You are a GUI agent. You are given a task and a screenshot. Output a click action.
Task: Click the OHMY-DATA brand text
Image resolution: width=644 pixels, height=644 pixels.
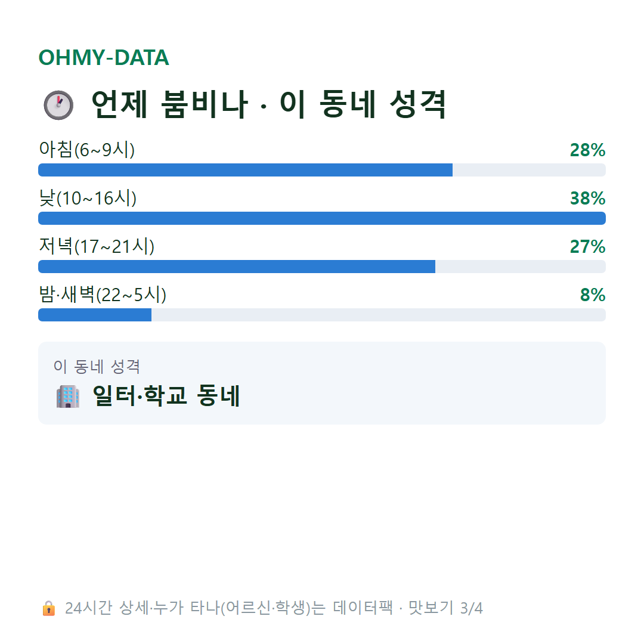coord(104,57)
